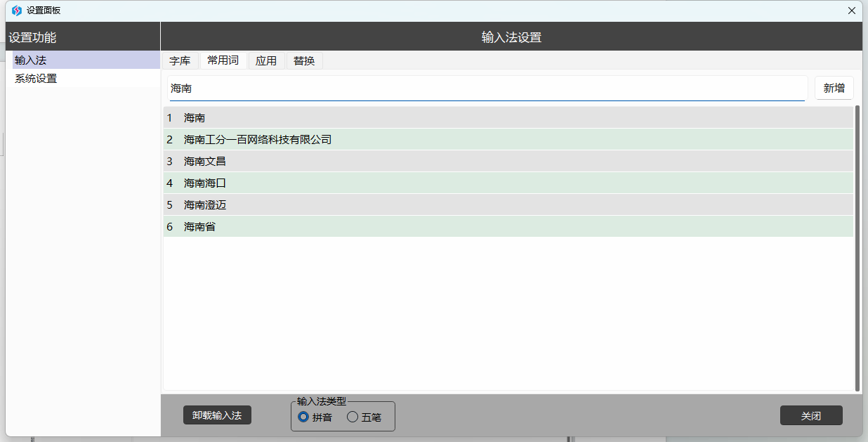This screenshot has width=868, height=442.
Task: Select the 海南澄迈 list entry
Action: [x=205, y=205]
